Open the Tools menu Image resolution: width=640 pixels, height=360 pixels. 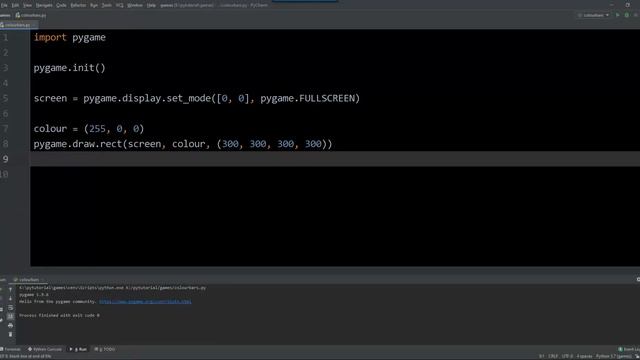click(x=107, y=5)
